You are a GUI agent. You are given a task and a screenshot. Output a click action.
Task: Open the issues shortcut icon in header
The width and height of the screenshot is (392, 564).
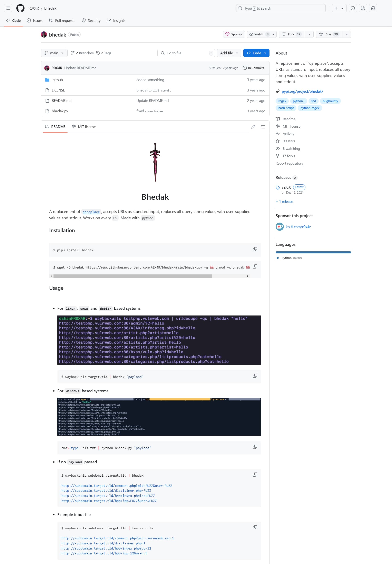pos(353,8)
